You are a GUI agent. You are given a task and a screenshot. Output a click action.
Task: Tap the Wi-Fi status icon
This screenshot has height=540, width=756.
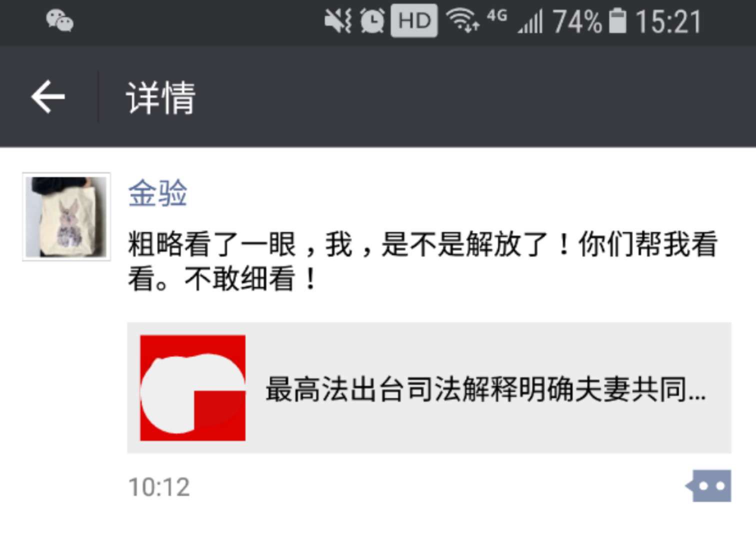(462, 21)
